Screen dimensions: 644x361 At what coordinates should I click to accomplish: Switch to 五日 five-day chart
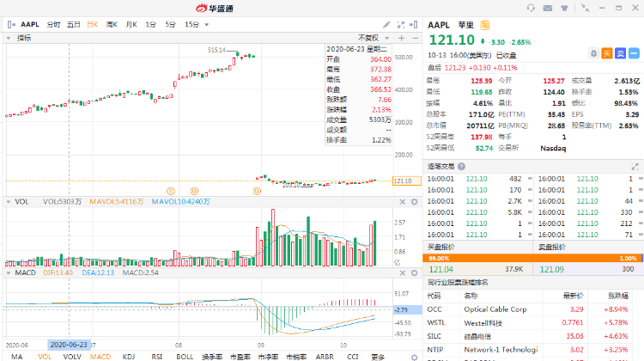click(x=74, y=25)
